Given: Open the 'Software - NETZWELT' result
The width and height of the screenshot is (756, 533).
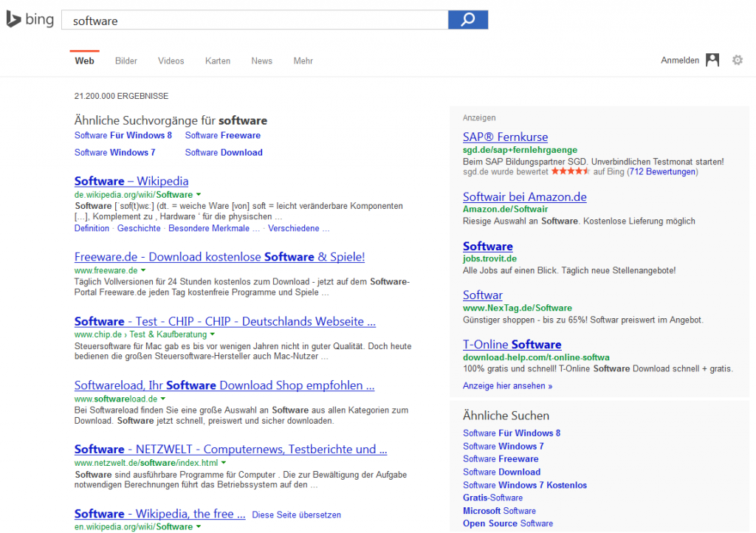Looking at the screenshot, I should coord(230,449).
